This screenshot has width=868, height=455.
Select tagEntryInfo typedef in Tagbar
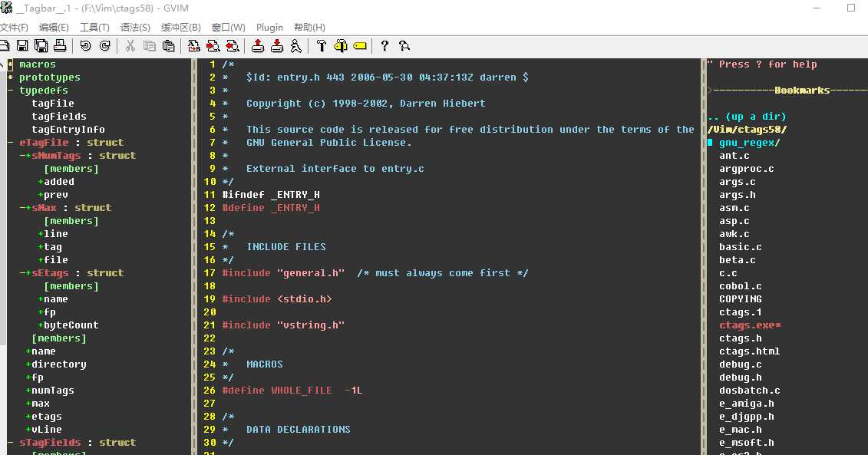pos(68,130)
